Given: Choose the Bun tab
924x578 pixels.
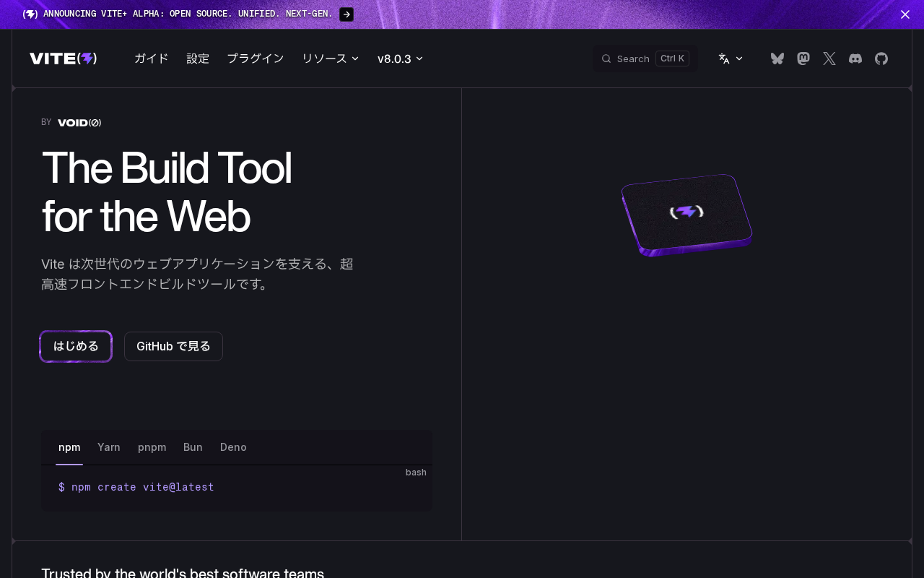Looking at the screenshot, I should click(x=193, y=447).
